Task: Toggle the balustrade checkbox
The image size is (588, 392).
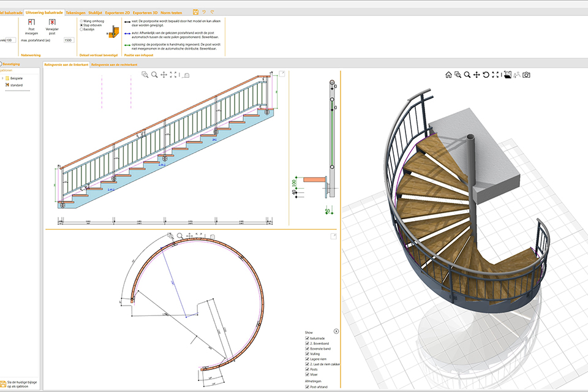Action: (x=307, y=338)
